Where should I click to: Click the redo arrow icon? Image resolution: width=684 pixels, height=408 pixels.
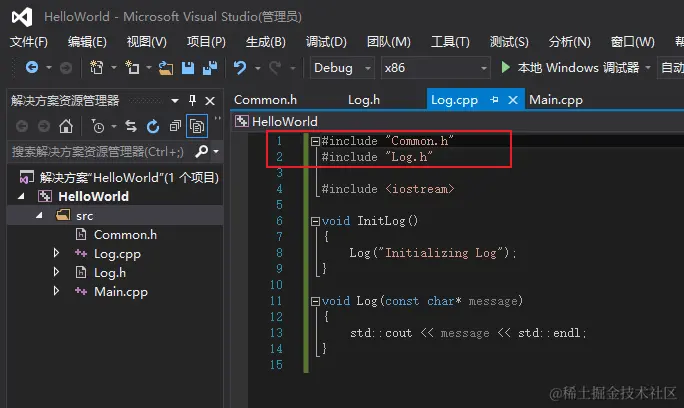coord(275,68)
